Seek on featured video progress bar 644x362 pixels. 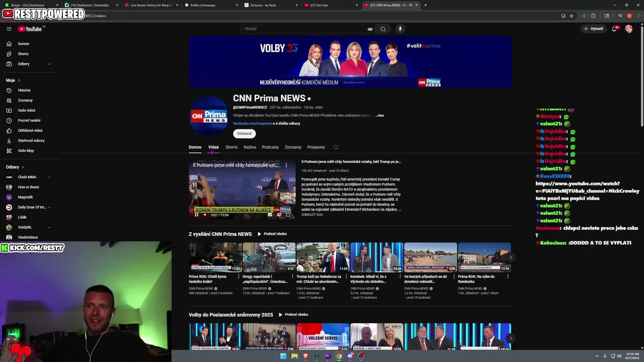[242, 210]
